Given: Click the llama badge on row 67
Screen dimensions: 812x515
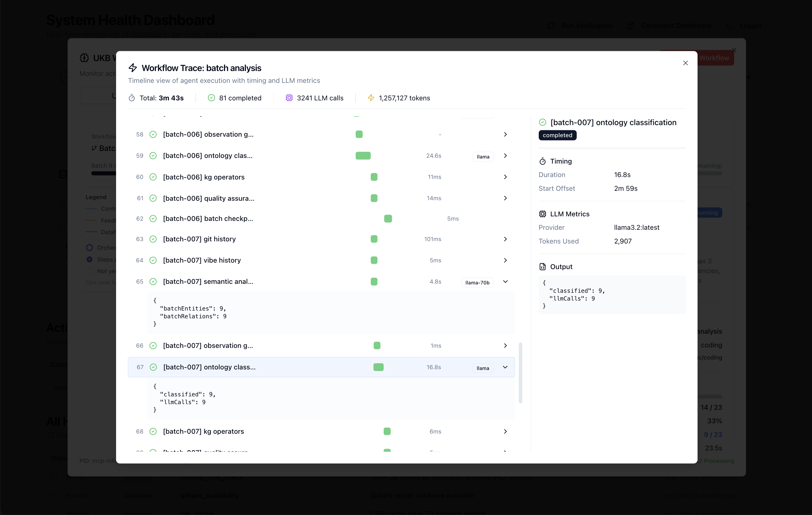Looking at the screenshot, I should pyautogui.click(x=483, y=368).
